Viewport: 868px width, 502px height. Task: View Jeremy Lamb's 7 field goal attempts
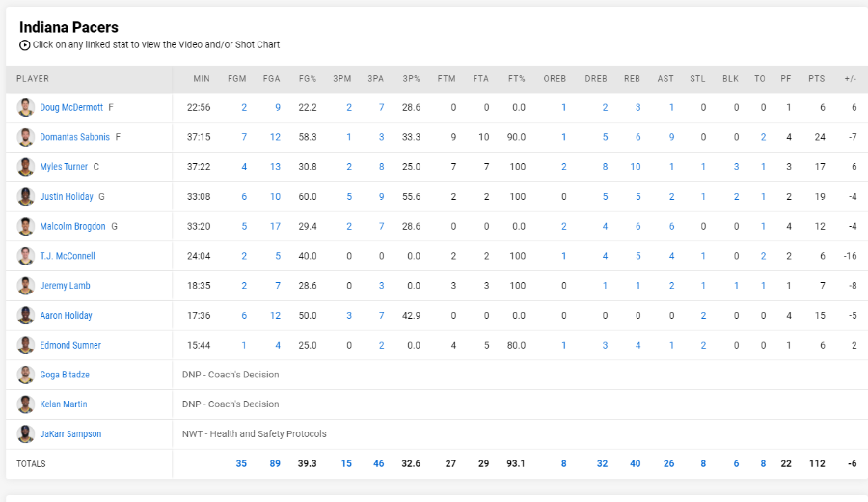pyautogui.click(x=278, y=286)
